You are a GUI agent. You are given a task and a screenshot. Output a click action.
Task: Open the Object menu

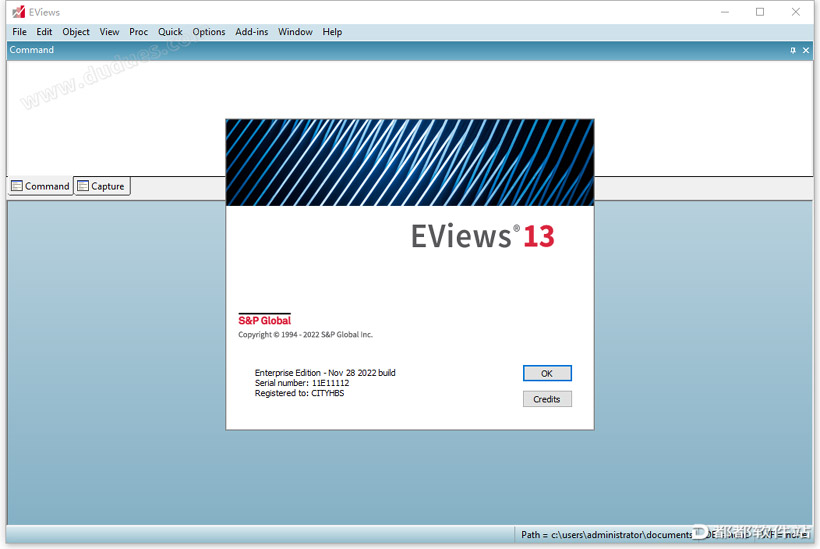76,32
